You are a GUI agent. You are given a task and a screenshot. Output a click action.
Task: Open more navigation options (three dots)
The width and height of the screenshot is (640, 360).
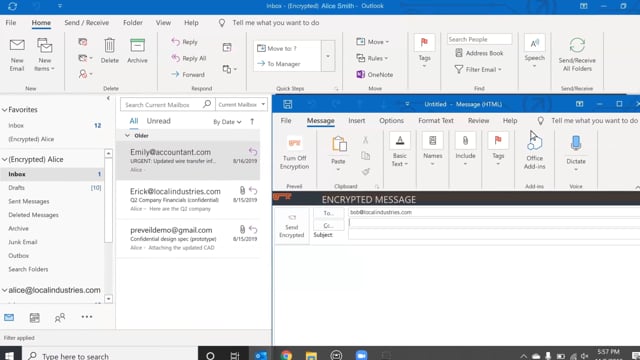pos(87,317)
